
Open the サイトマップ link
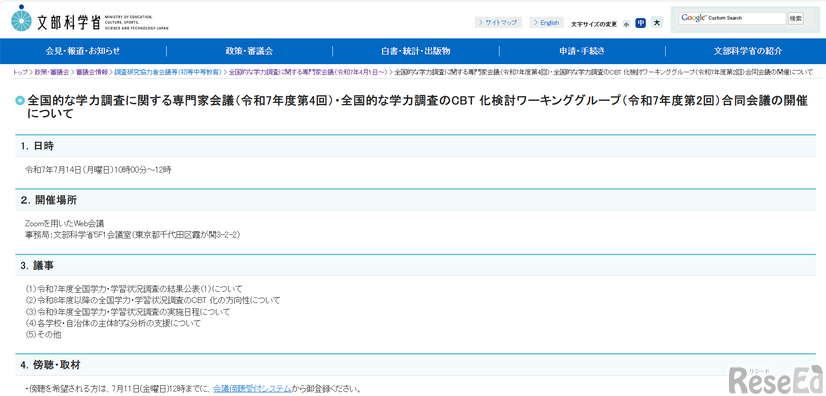[x=498, y=23]
